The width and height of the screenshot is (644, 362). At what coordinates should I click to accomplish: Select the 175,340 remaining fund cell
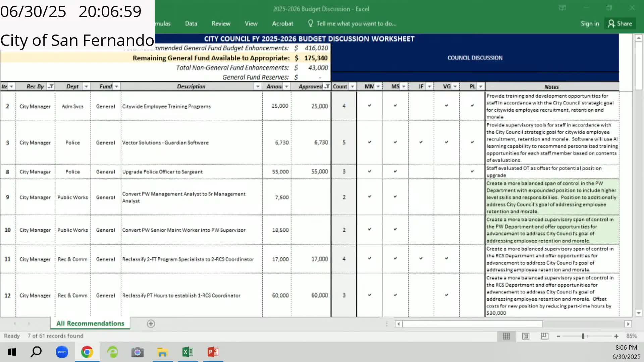[x=311, y=58]
